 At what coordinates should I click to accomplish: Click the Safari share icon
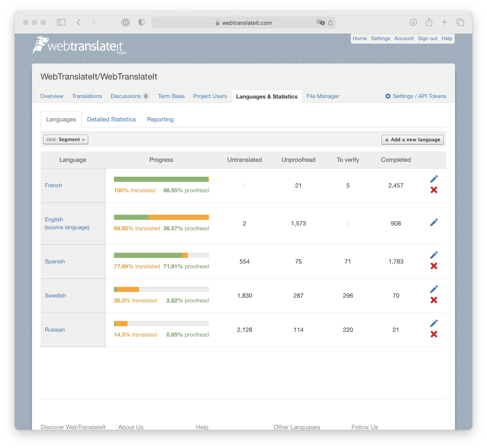pos(429,22)
